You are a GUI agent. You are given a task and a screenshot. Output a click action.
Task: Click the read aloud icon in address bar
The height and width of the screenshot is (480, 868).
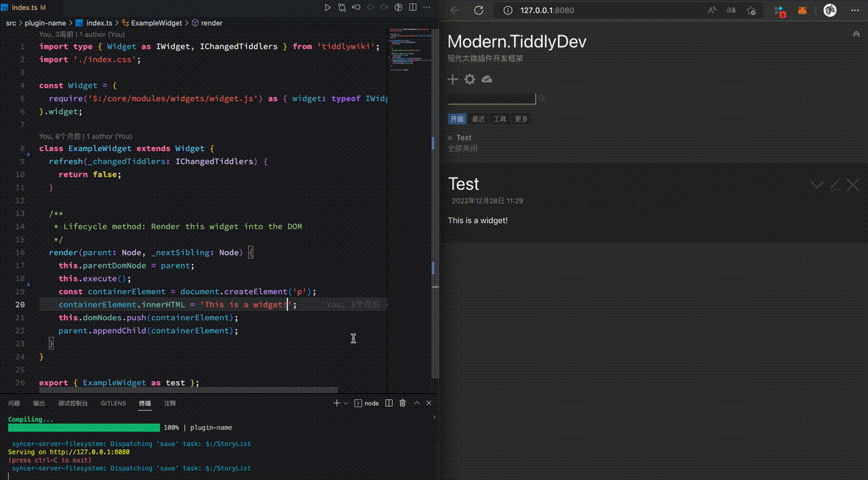pos(712,10)
